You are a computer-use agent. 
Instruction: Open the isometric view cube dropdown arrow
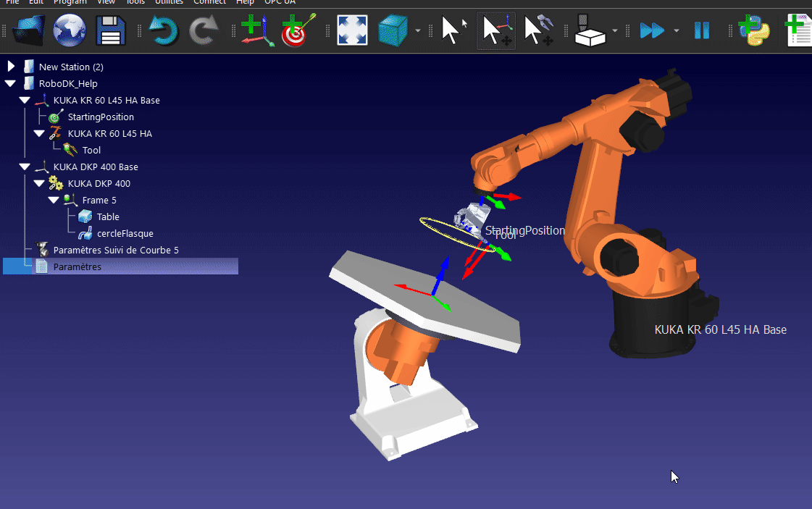click(x=419, y=31)
